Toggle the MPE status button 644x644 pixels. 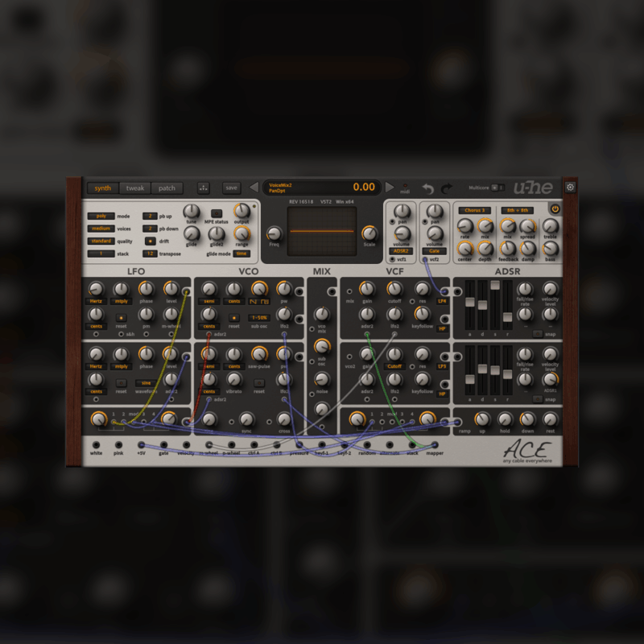(217, 213)
